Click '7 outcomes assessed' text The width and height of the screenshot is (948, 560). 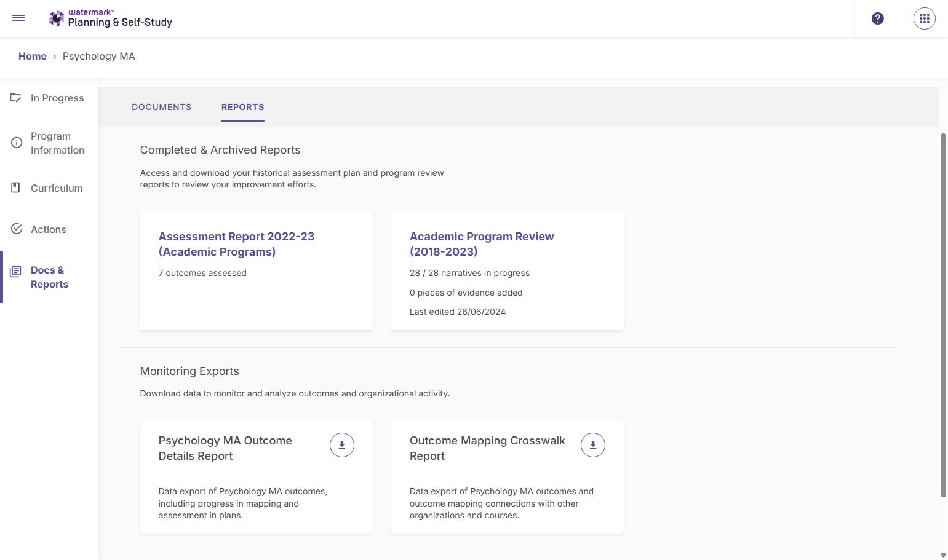tap(202, 273)
